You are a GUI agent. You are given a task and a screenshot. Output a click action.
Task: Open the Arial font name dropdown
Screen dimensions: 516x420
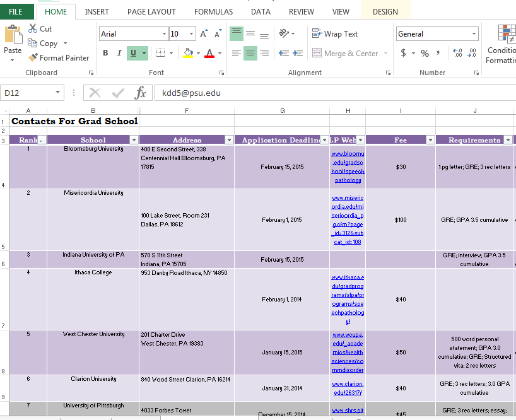pyautogui.click(x=163, y=33)
